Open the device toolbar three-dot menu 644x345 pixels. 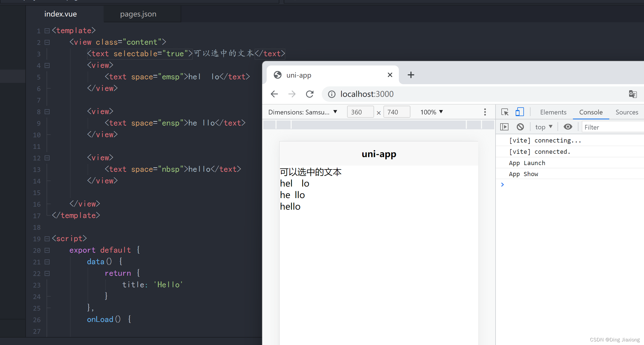(485, 112)
